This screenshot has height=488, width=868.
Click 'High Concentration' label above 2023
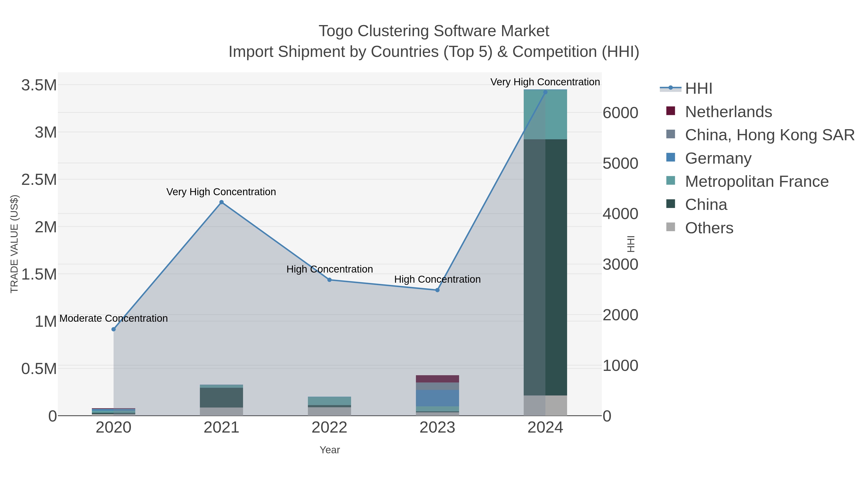click(x=437, y=279)
